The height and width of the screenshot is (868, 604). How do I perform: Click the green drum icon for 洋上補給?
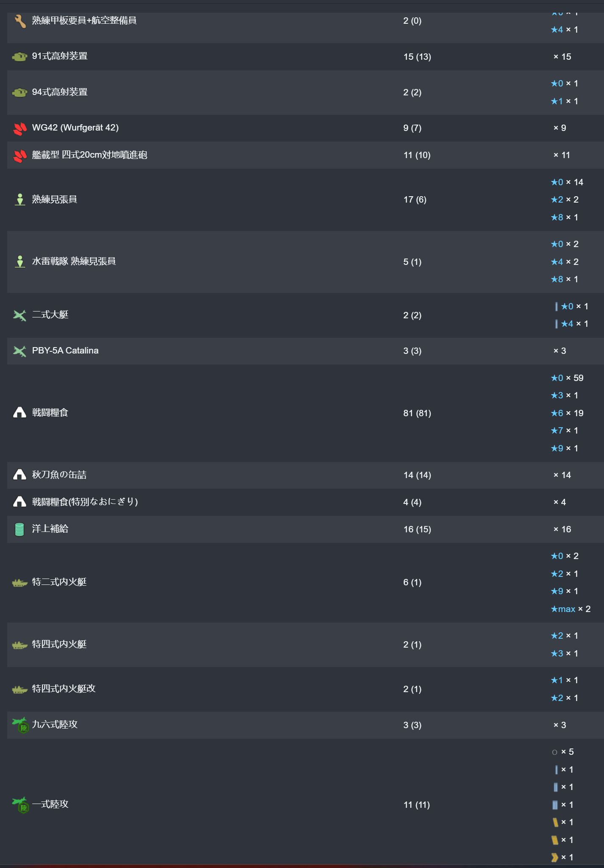(20, 529)
